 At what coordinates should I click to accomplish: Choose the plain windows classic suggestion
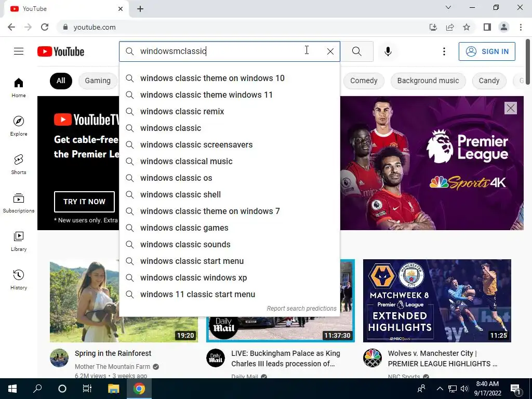(229, 128)
